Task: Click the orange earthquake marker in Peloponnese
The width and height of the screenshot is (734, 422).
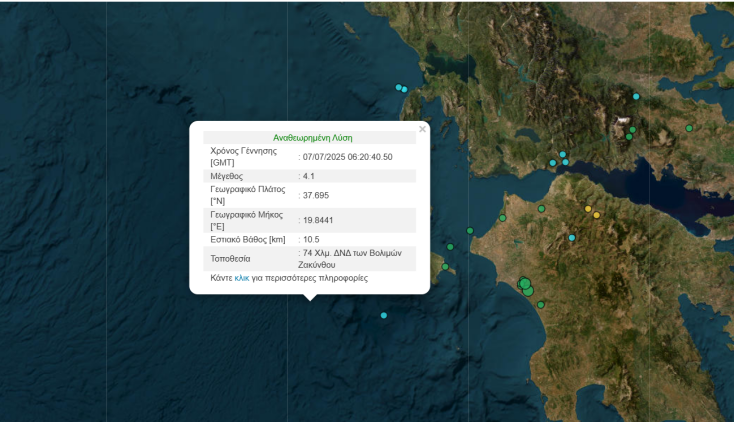Action: pyautogui.click(x=597, y=215)
